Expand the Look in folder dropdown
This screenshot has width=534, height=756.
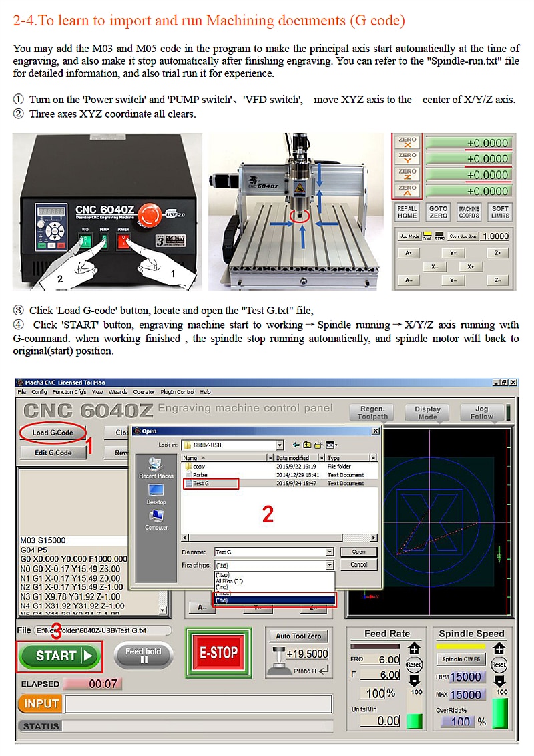(280, 445)
